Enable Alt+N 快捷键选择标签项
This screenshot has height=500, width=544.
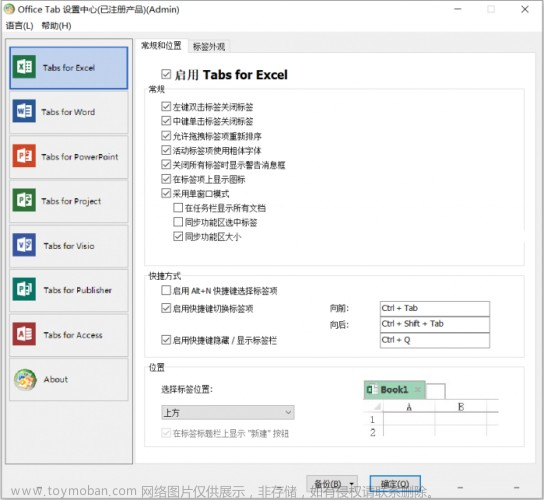[x=166, y=290]
